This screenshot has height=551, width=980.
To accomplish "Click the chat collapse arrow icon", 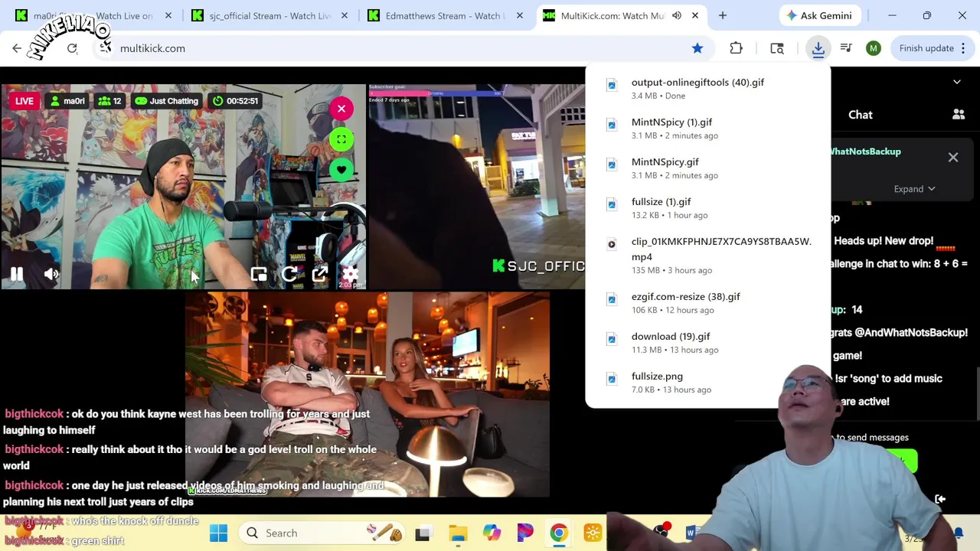I will pyautogui.click(x=940, y=499).
